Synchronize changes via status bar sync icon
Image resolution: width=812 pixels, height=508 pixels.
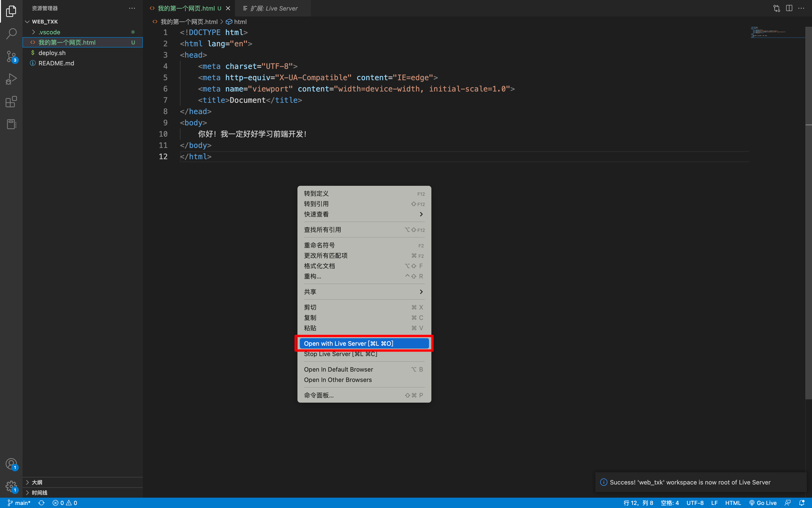[x=41, y=503]
